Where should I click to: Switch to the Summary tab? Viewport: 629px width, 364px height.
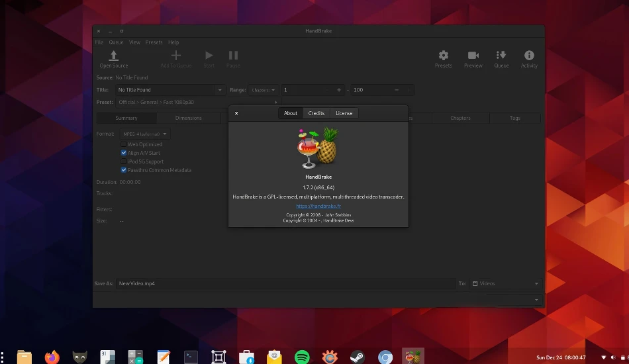point(126,118)
